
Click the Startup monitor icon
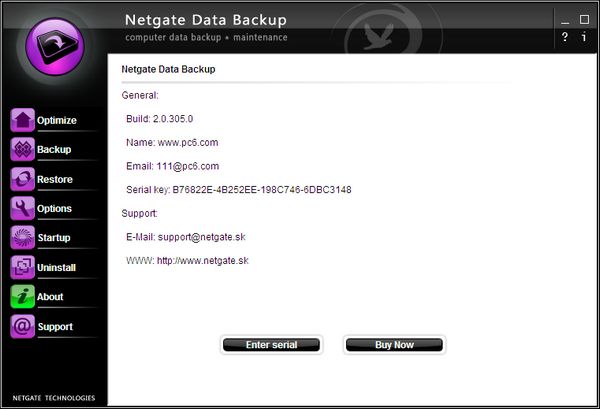(x=22, y=238)
